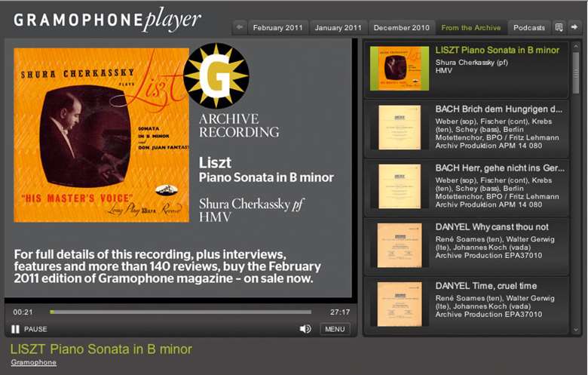Click the Time, cruel time thumbnail
This screenshot has width=588, height=375.
(400, 304)
